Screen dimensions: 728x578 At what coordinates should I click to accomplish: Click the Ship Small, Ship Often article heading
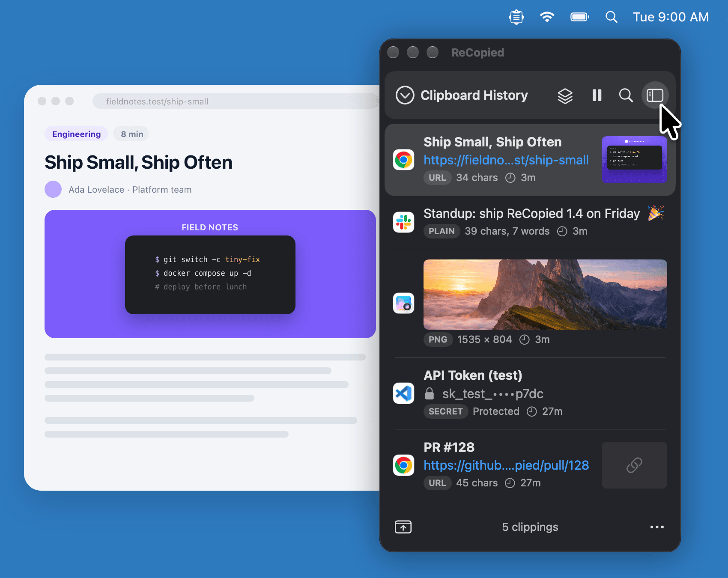coord(138,162)
